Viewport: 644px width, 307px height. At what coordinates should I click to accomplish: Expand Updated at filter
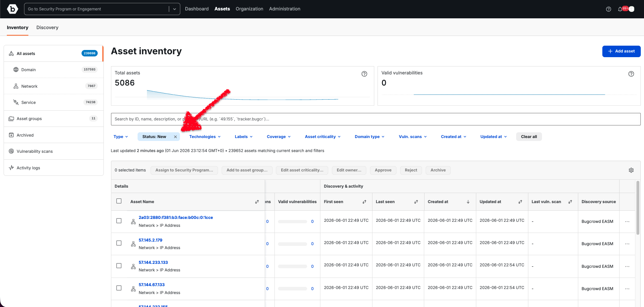point(494,137)
